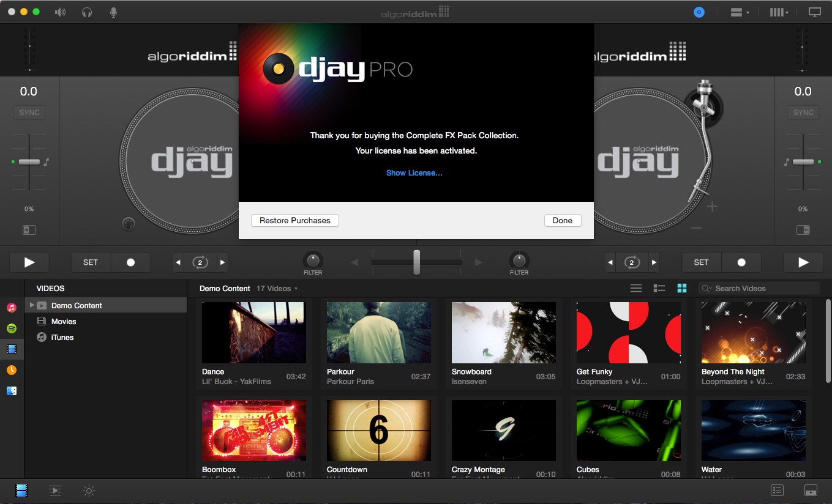832x504 pixels.
Task: Click Restore Purchases button
Action: coord(295,221)
